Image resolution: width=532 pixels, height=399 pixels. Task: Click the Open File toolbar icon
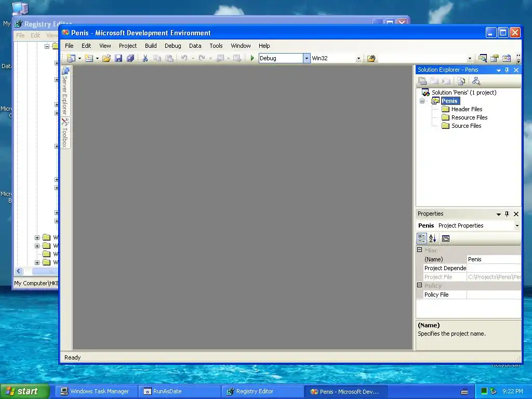tap(106, 58)
